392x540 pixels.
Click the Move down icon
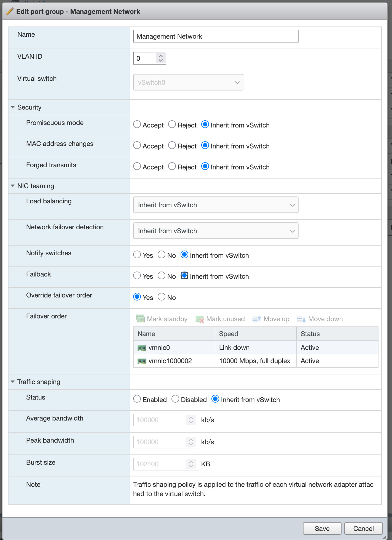(301, 319)
